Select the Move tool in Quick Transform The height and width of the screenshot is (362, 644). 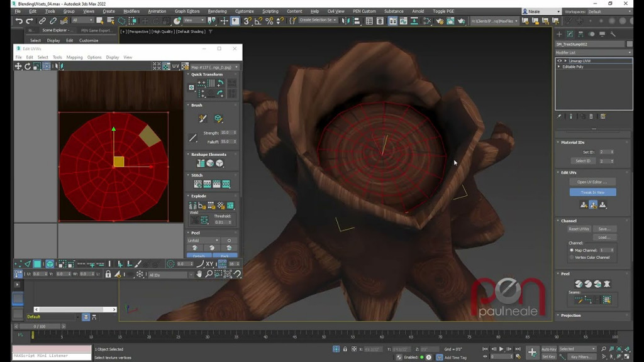pyautogui.click(x=192, y=88)
